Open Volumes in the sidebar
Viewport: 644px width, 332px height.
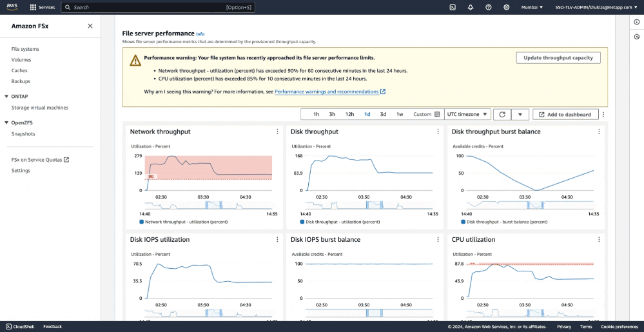tap(21, 60)
